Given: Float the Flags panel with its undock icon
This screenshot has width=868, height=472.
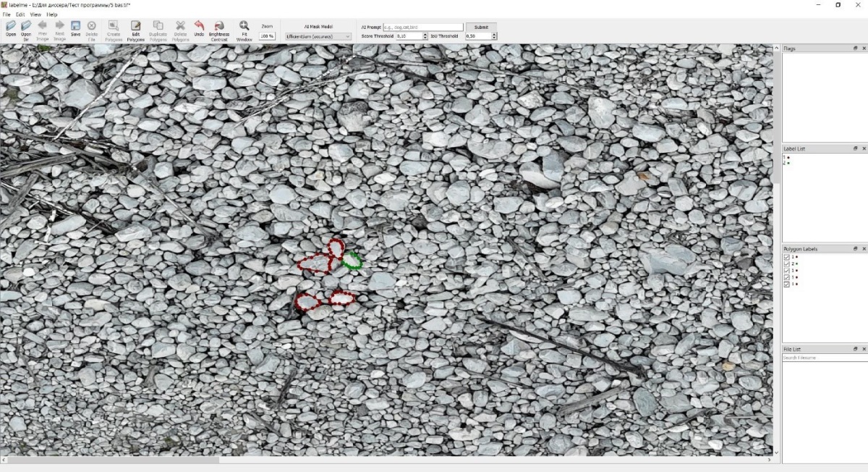Looking at the screenshot, I should pos(856,49).
